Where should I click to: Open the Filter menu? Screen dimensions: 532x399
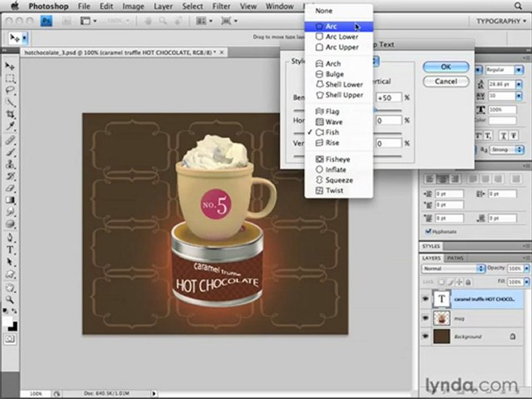pyautogui.click(x=221, y=6)
